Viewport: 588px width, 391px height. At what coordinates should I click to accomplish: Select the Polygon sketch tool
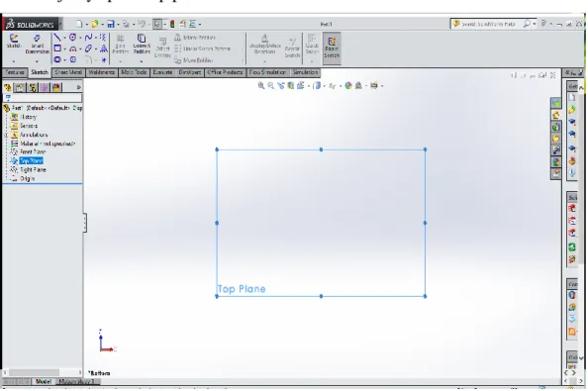coord(72,59)
